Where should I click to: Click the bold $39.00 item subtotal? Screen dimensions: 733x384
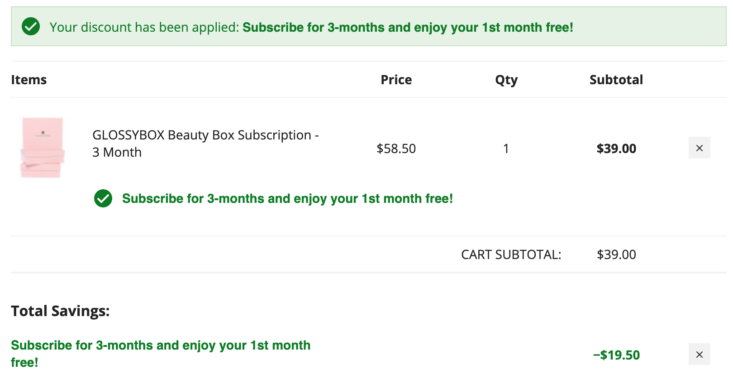point(616,149)
